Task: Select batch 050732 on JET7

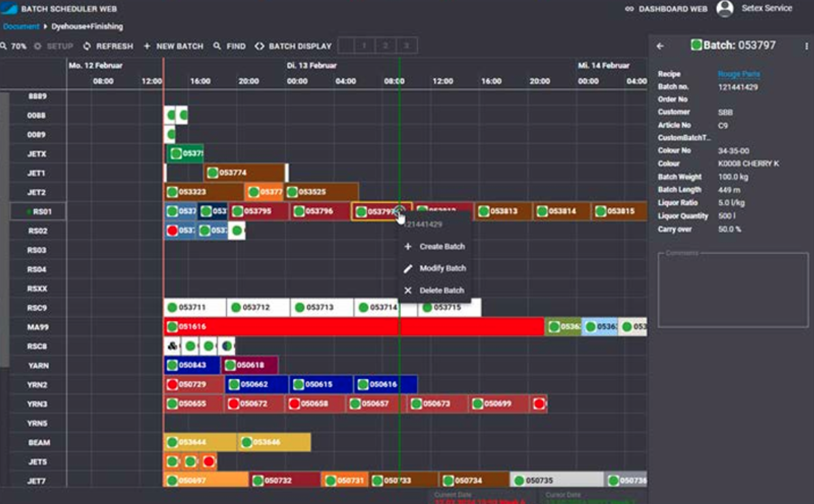Action: (285, 481)
